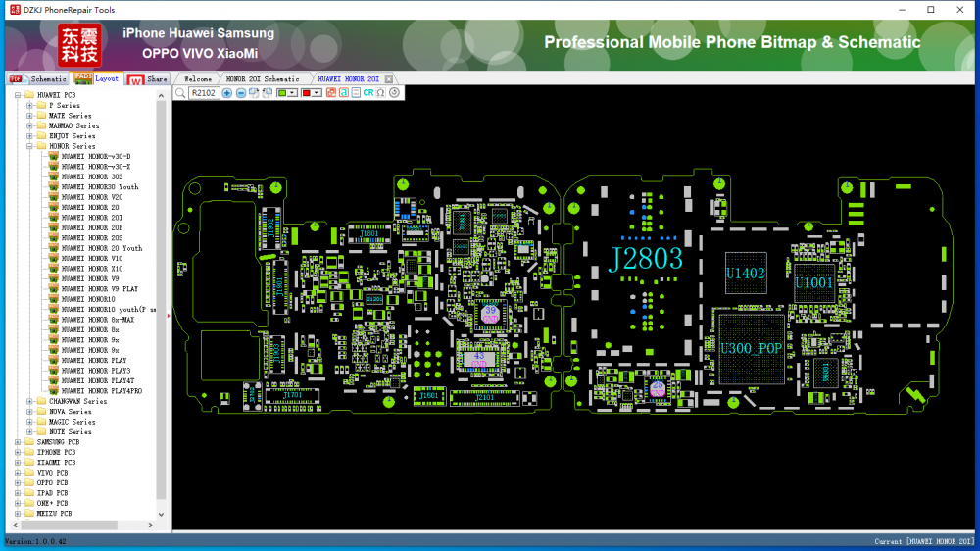The image size is (980, 551).
Task: Expand the ENJOY Series folder
Action: (30, 135)
